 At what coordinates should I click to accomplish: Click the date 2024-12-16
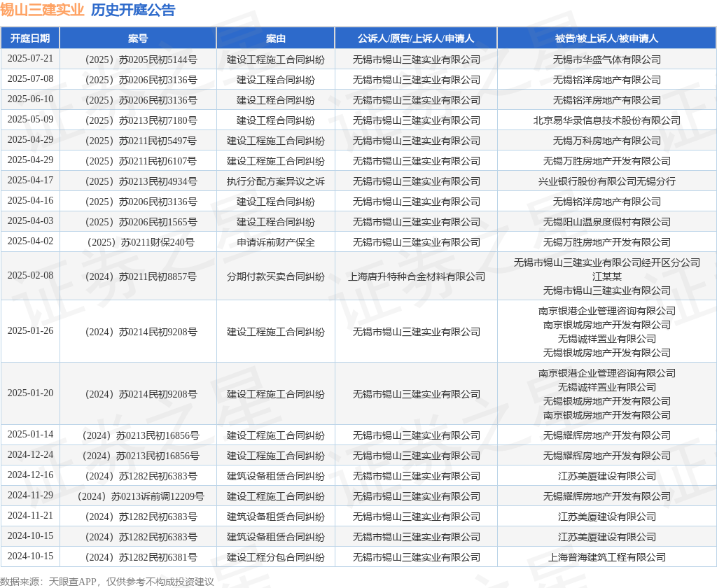click(30, 475)
